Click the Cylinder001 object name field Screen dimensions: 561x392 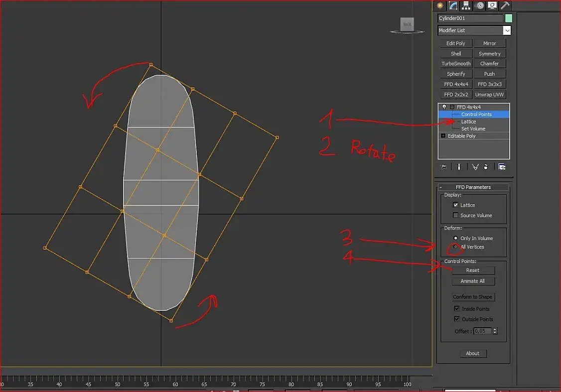[470, 18]
